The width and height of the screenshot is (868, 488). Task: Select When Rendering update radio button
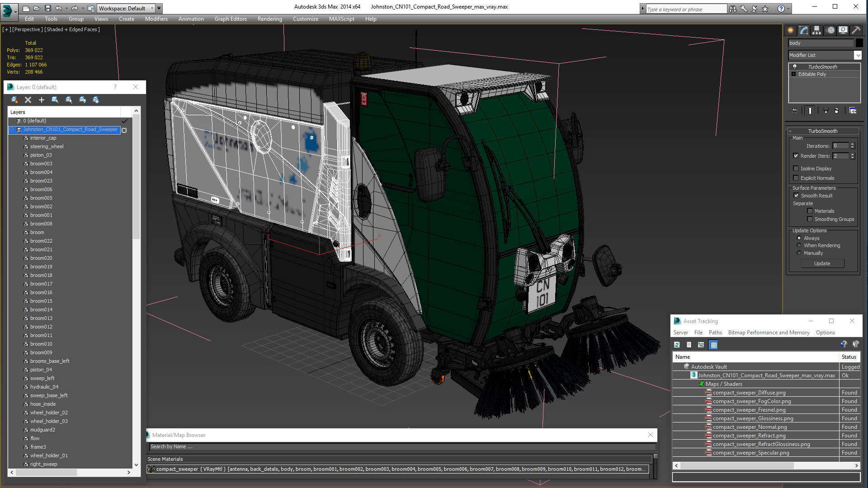click(799, 245)
